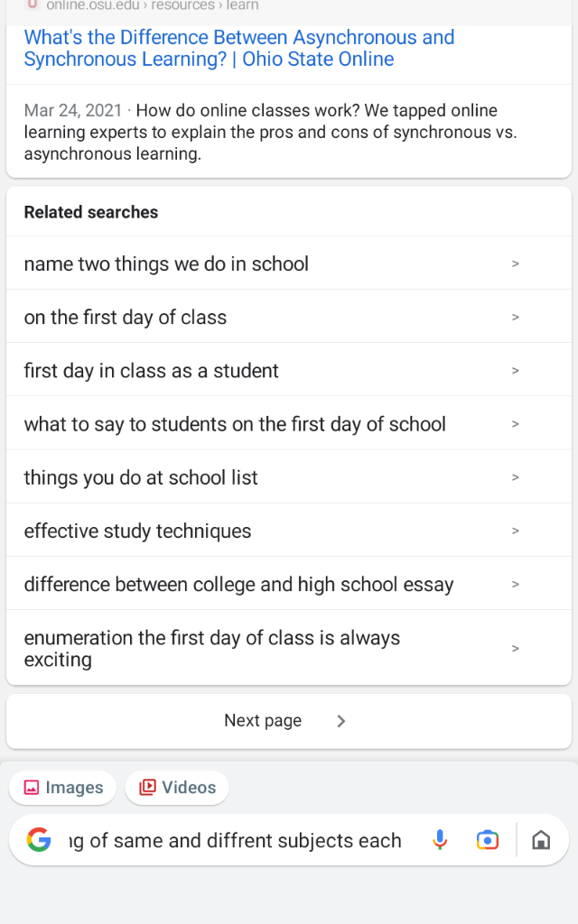The height and width of the screenshot is (924, 578).
Task: Search 'on the first day of class'
Action: tap(126, 318)
